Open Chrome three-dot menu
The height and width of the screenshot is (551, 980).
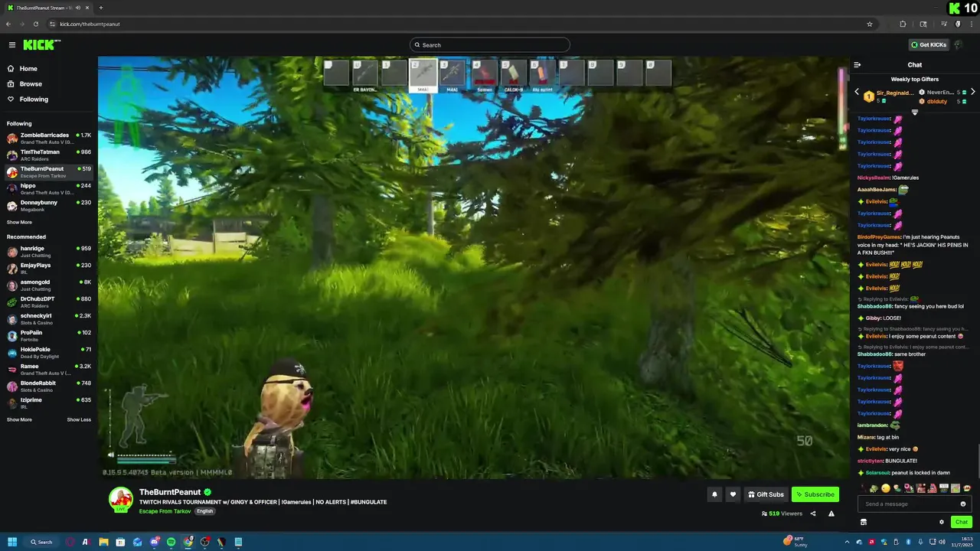pyautogui.click(x=971, y=24)
